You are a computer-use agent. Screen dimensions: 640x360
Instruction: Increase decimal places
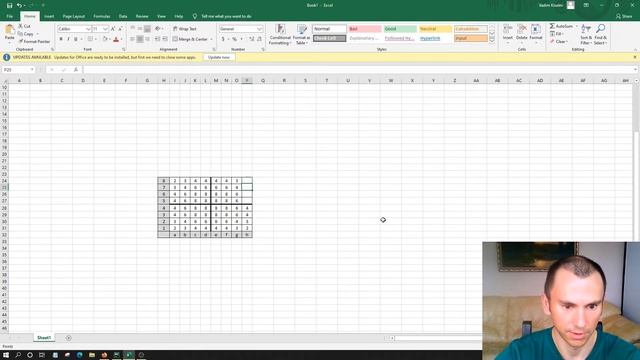pyautogui.click(x=251, y=39)
